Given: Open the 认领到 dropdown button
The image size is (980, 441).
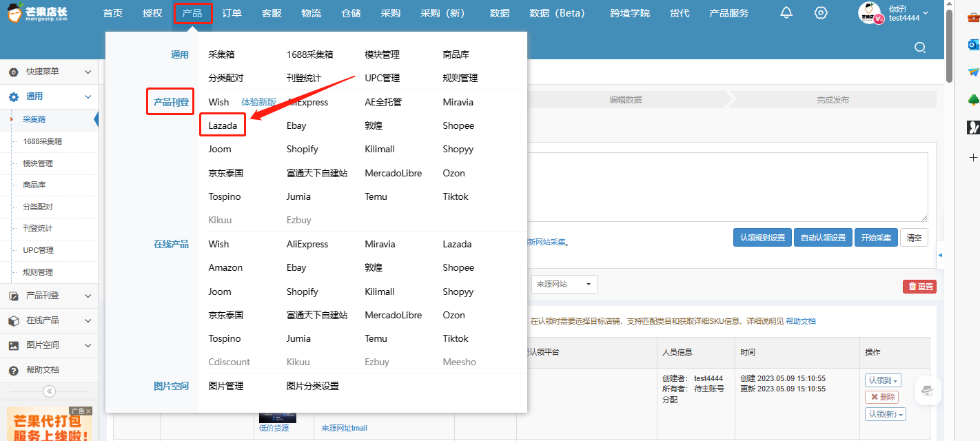Looking at the screenshot, I should coord(883,381).
